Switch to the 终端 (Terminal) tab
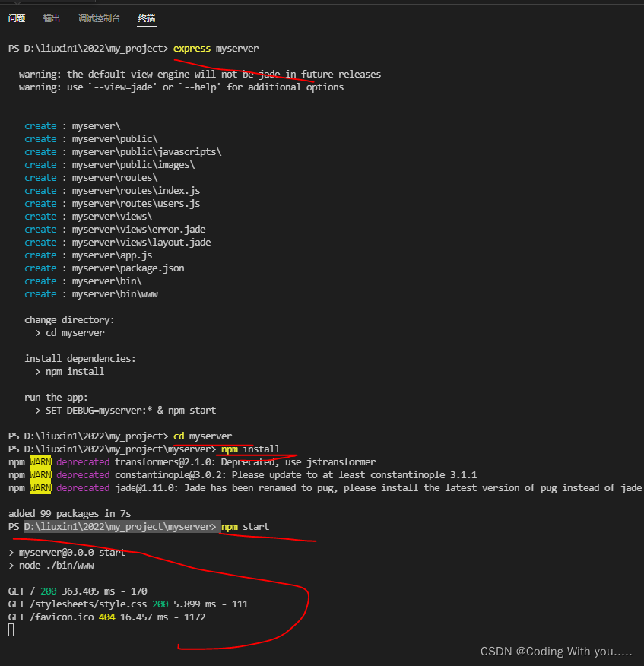Screen dimensions: 644x666 click(146, 18)
